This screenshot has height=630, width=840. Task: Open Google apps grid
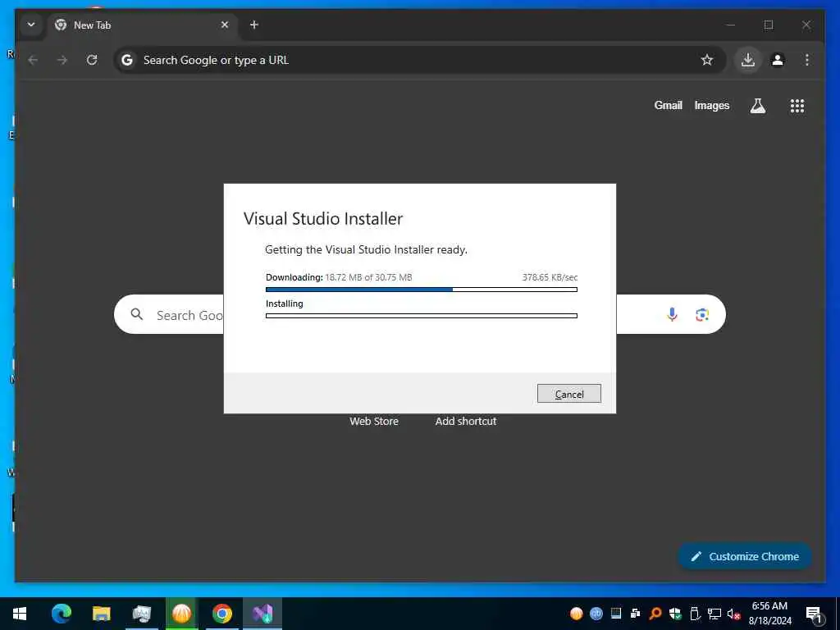(x=797, y=106)
